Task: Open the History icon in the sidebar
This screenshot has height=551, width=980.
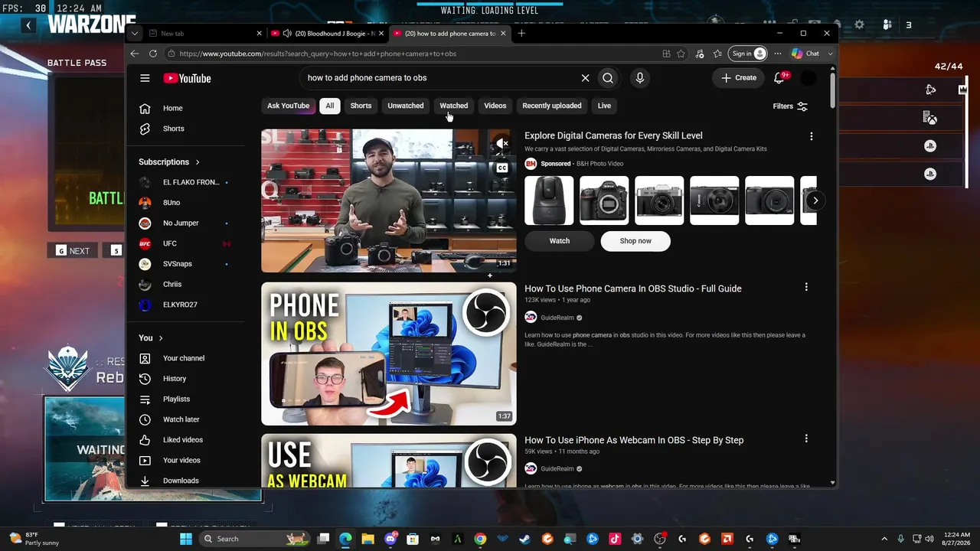Action: tap(145, 379)
